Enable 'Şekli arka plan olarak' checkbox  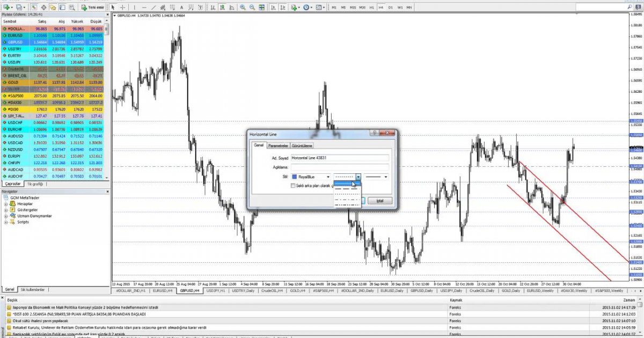pos(292,186)
